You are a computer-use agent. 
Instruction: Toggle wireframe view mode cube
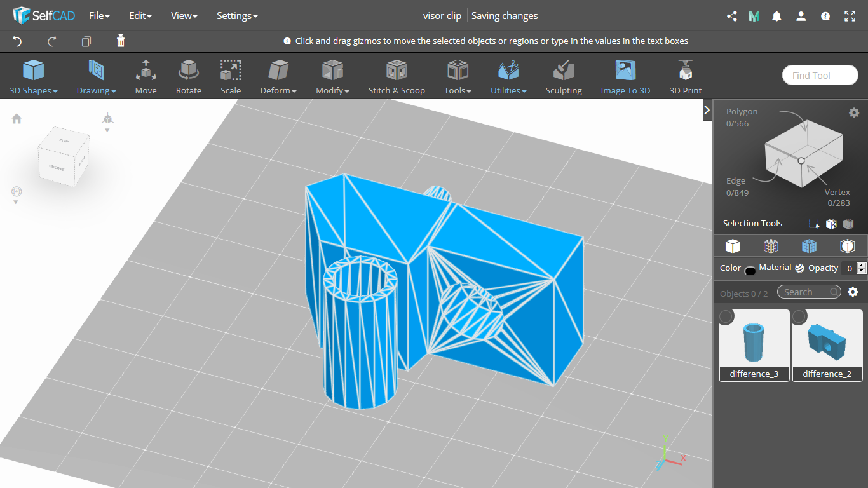[771, 246]
